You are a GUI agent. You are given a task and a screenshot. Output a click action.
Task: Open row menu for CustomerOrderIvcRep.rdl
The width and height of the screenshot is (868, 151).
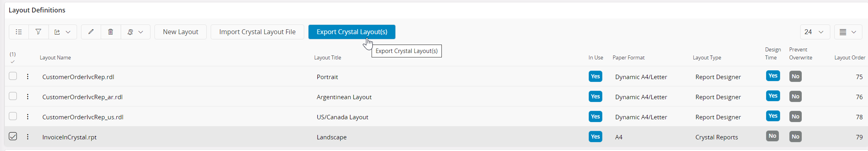[x=28, y=76]
